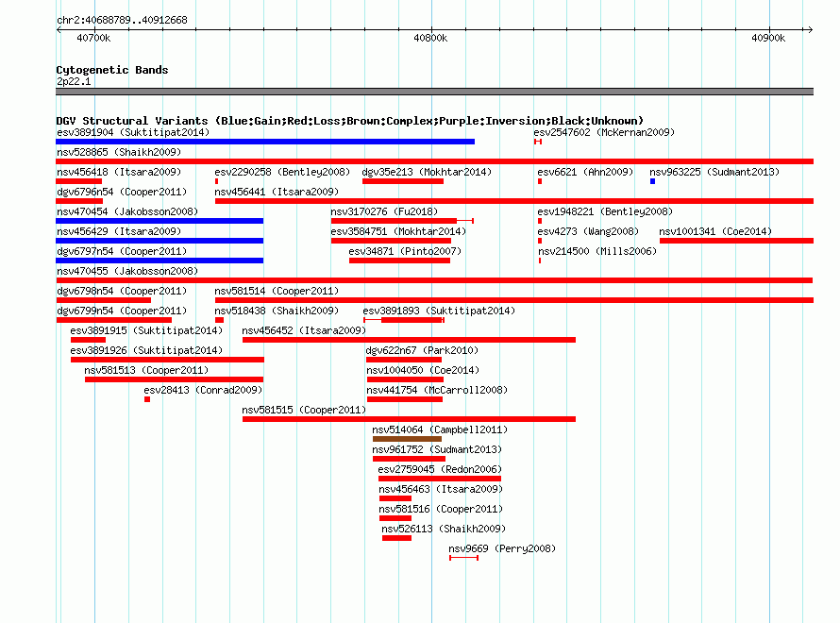Click the DGV Structural Variants track title
The height and width of the screenshot is (623, 840).
tap(350, 121)
